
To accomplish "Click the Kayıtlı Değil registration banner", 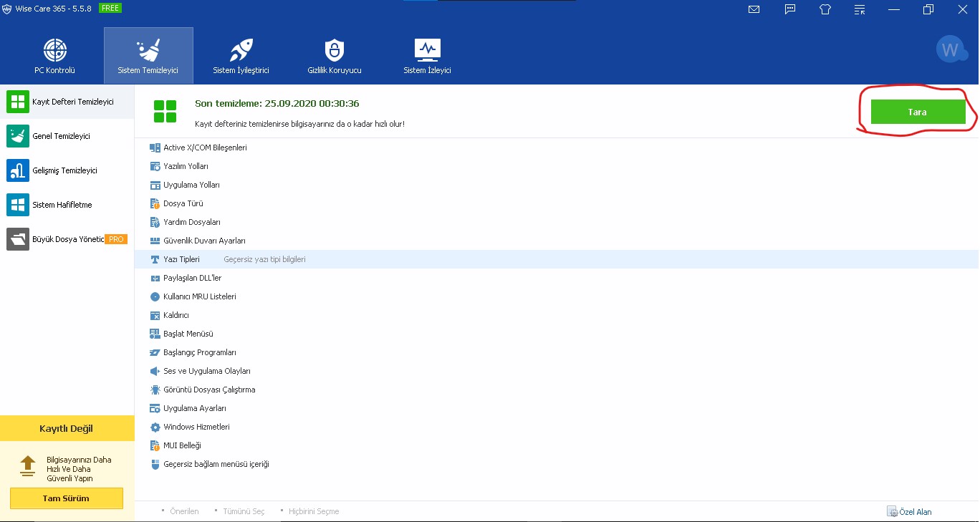I will pyautogui.click(x=67, y=428).
